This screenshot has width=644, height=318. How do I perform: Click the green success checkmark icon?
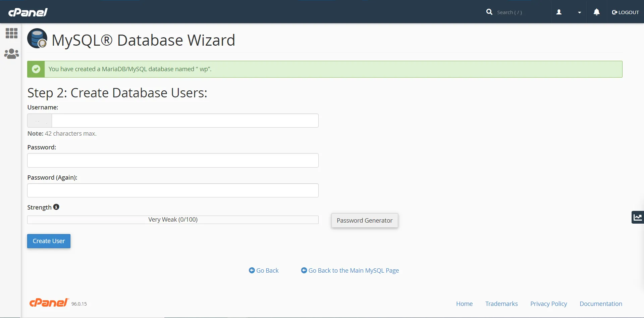point(36,69)
